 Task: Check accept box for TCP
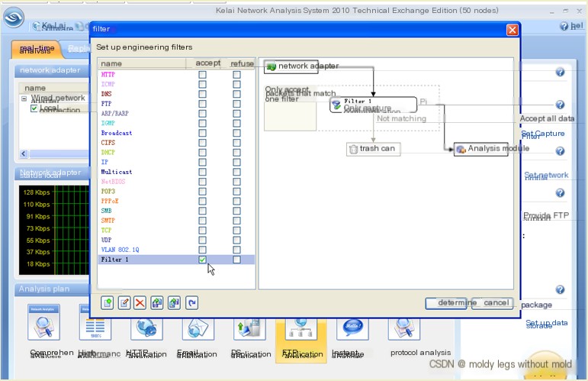click(x=203, y=231)
